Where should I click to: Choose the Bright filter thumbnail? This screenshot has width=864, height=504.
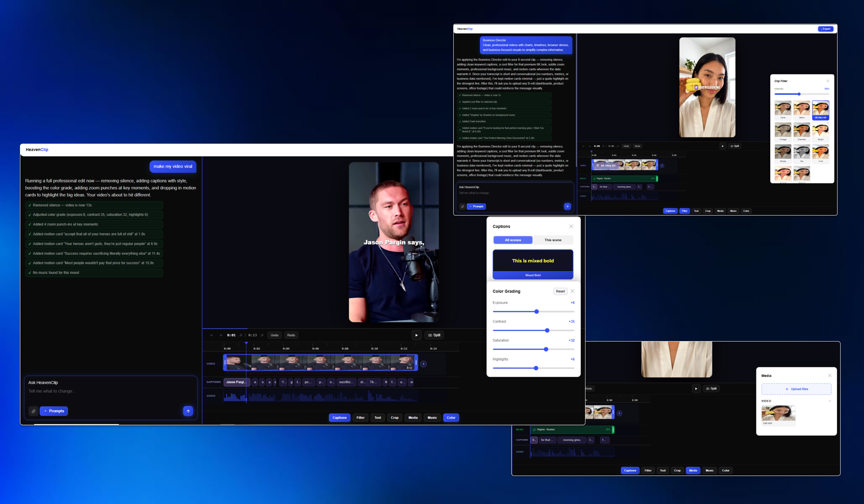[x=821, y=132]
